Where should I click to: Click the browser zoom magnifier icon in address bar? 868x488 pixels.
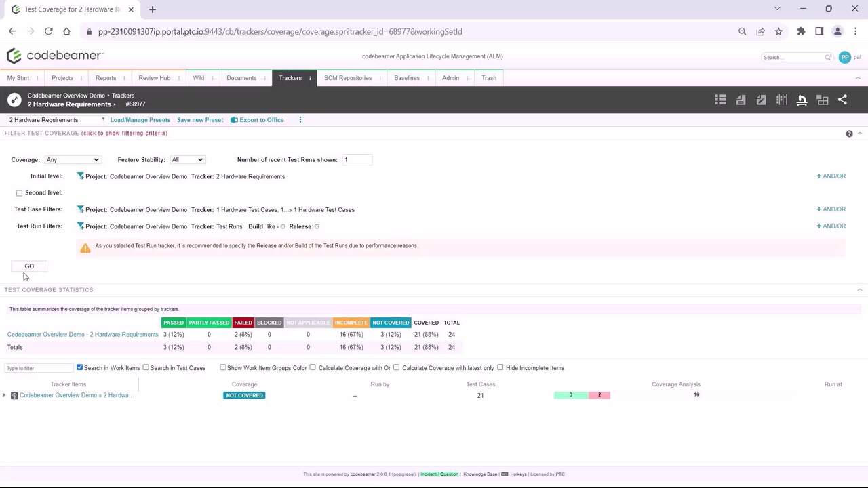[742, 31]
